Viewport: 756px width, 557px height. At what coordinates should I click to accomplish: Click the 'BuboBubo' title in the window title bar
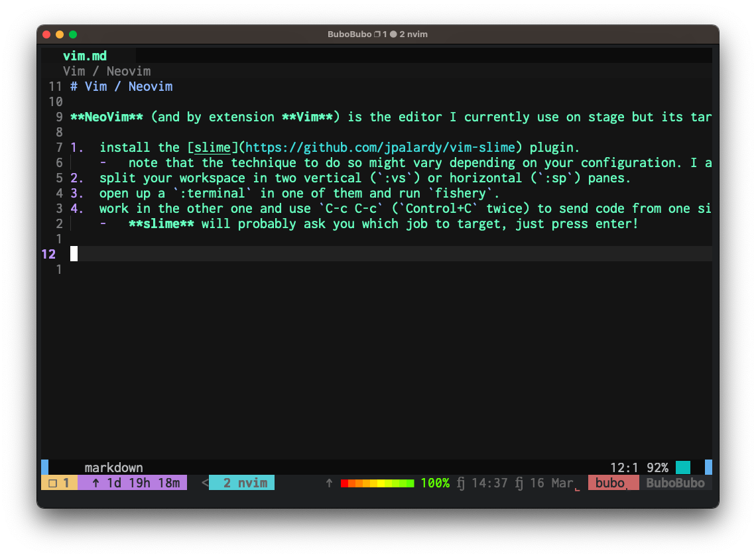click(x=349, y=34)
